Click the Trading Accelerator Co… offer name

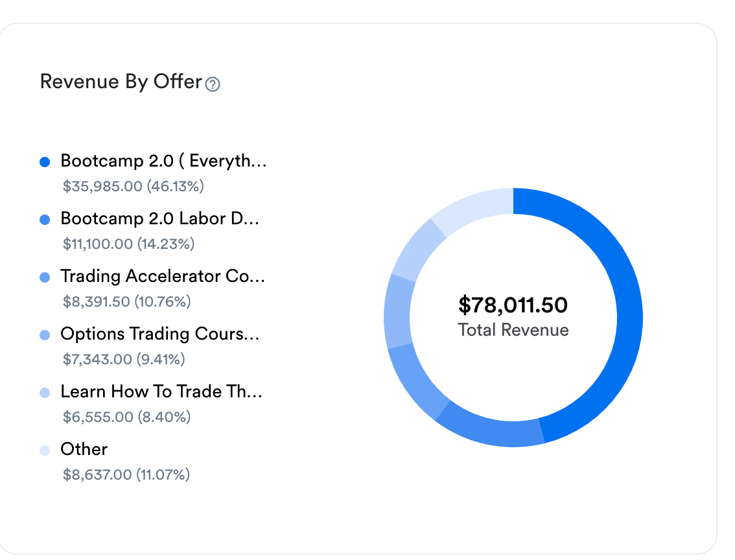point(163,277)
